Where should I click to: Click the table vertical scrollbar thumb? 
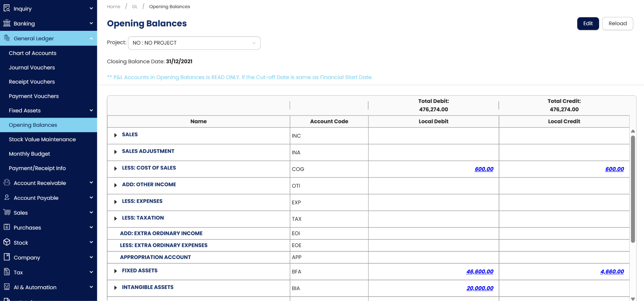(633, 189)
